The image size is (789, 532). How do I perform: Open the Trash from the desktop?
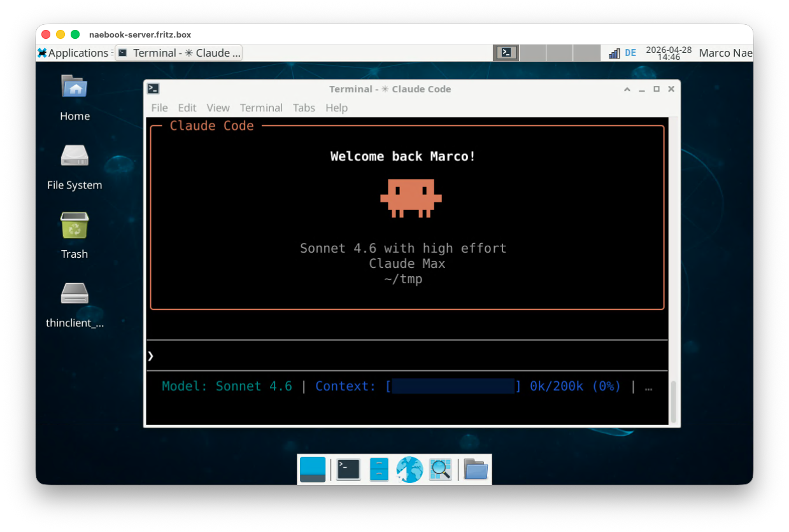point(74,226)
